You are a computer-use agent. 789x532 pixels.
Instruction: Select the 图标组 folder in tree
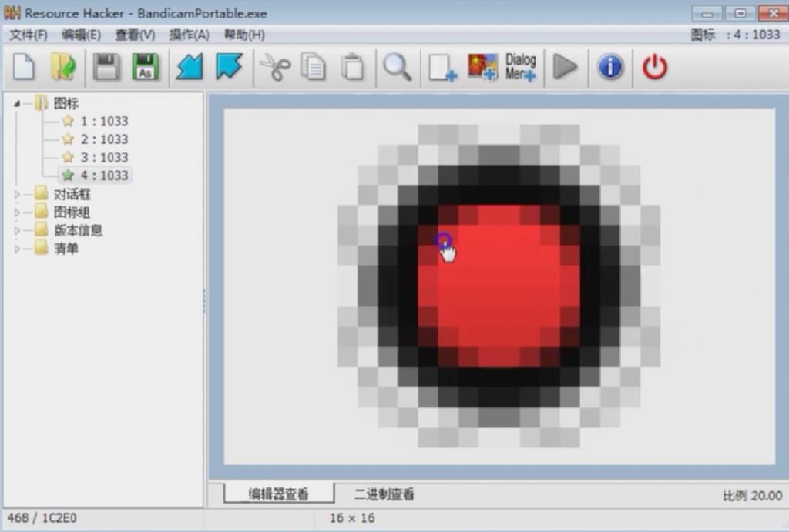[x=72, y=212]
